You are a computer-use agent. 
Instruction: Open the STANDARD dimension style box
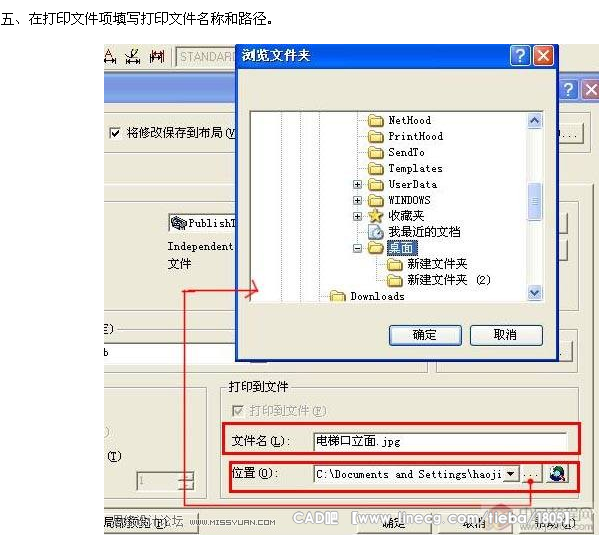pos(206,57)
